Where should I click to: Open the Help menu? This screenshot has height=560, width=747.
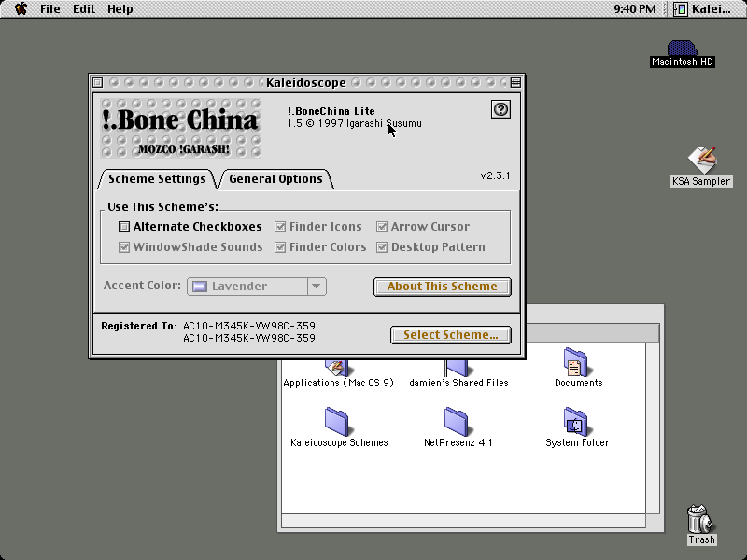coord(120,9)
